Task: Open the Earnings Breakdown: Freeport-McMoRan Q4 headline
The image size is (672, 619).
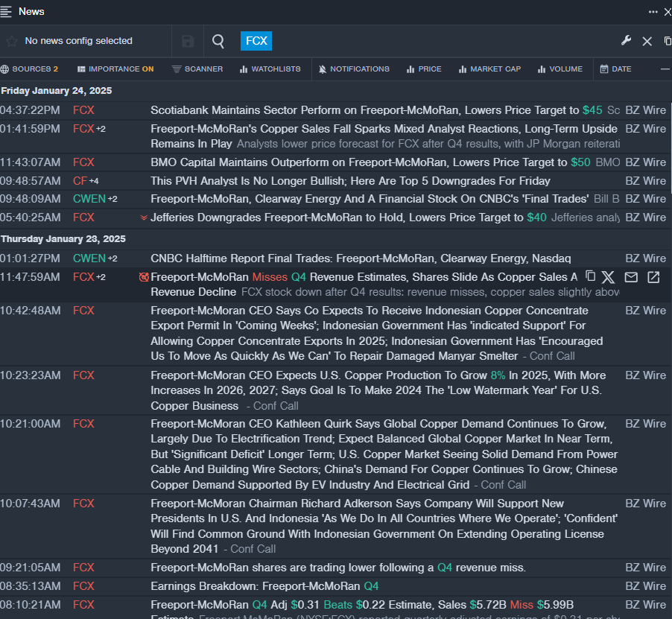Action: click(x=264, y=586)
